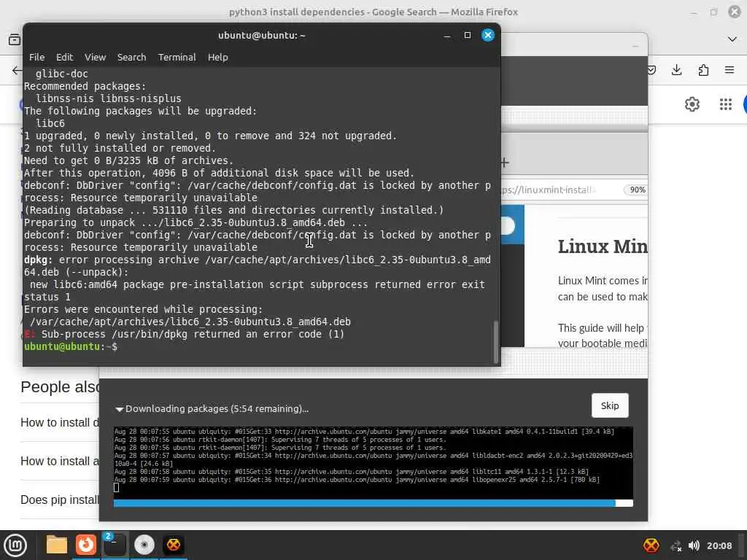Switch to Firefox in the taskbar
The height and width of the screenshot is (560, 747).
86,545
